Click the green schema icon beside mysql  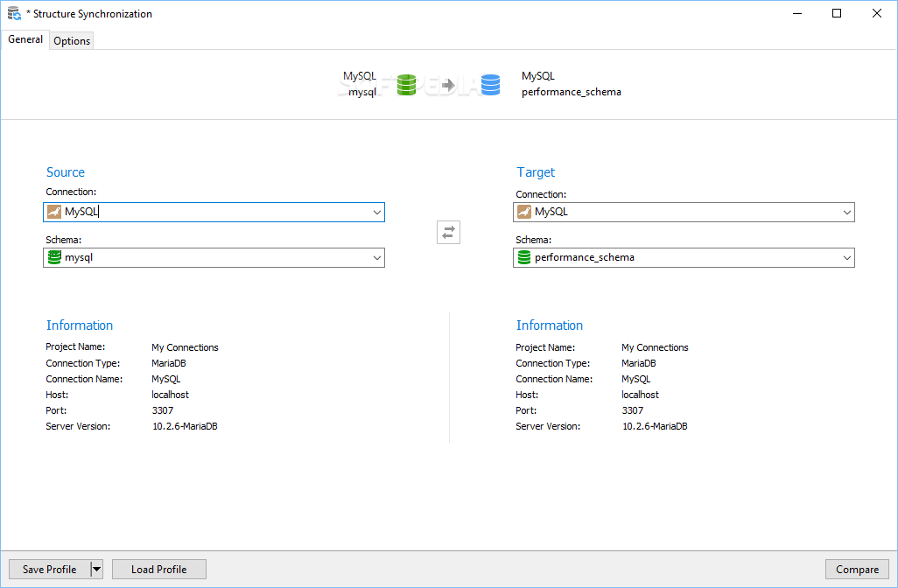(54, 257)
